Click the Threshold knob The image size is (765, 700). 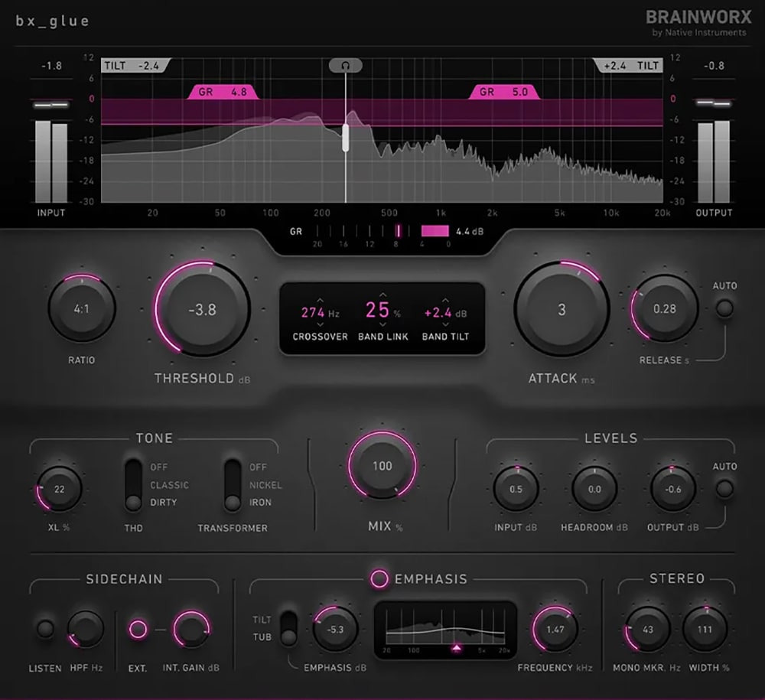pyautogui.click(x=203, y=310)
